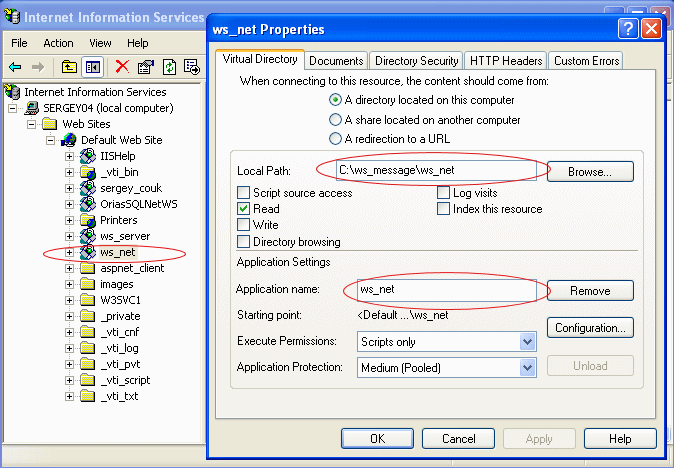This screenshot has width=674, height=468.
Task: Click the _vti_bin folder icon
Action: coord(88,172)
